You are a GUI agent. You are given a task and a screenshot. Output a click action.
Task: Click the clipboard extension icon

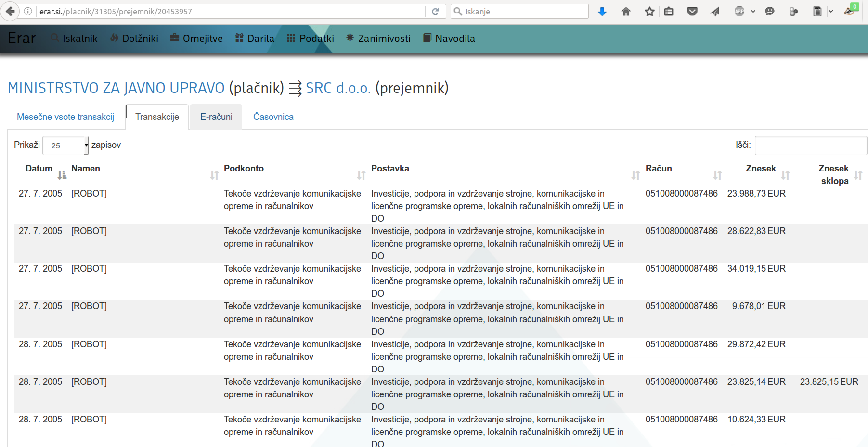click(817, 12)
